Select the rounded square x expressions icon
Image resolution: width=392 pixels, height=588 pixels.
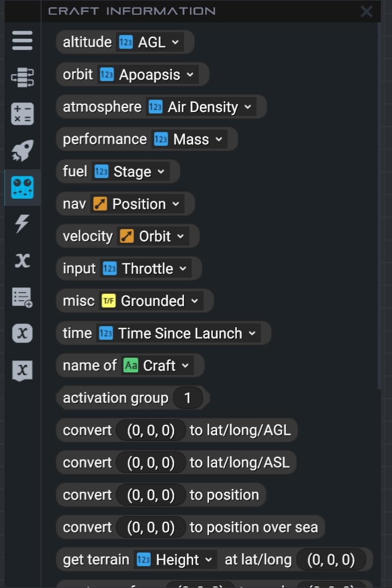(x=22, y=333)
